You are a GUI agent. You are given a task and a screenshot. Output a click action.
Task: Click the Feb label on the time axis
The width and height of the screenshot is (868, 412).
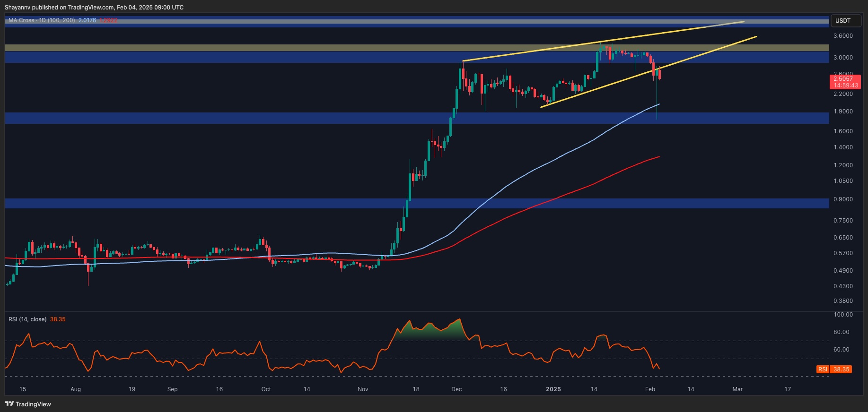(x=650, y=389)
